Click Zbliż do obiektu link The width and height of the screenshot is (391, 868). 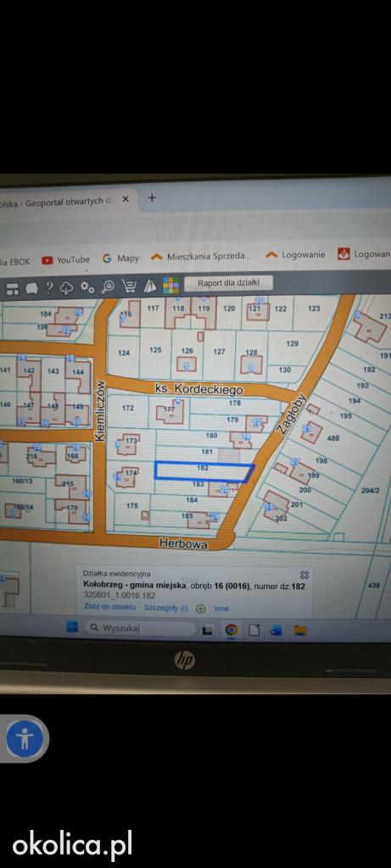109,607
